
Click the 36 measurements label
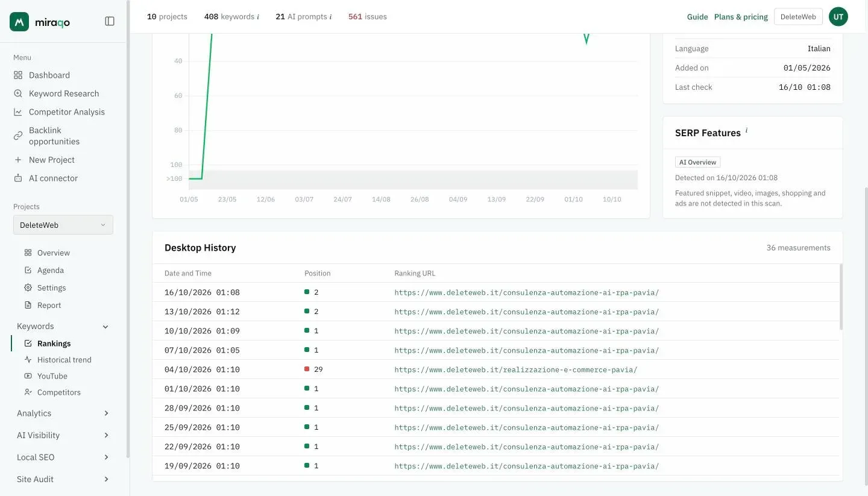(798, 248)
